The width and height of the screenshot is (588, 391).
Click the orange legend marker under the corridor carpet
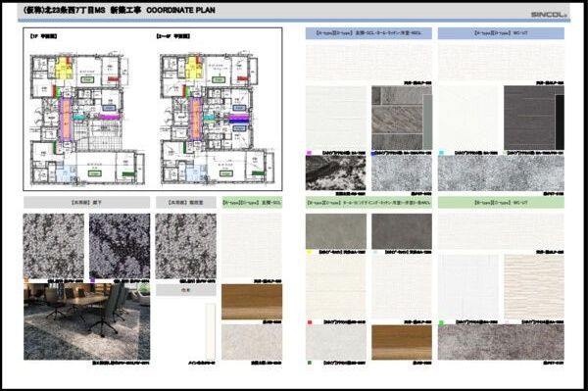(26, 280)
